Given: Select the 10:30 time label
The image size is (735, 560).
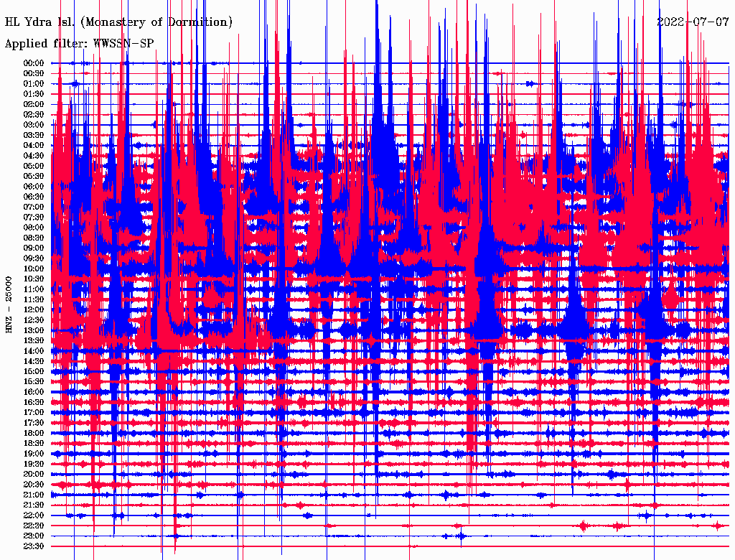Looking at the screenshot, I should coord(34,279).
